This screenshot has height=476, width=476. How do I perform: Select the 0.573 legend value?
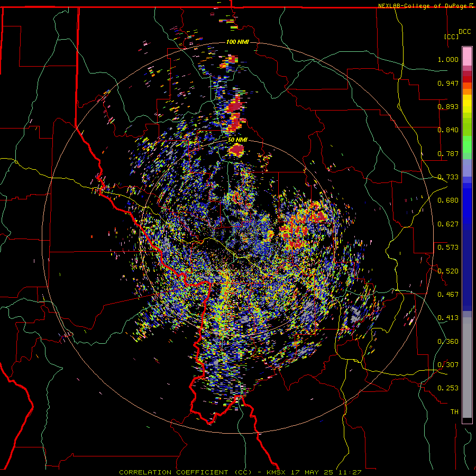coord(448,248)
